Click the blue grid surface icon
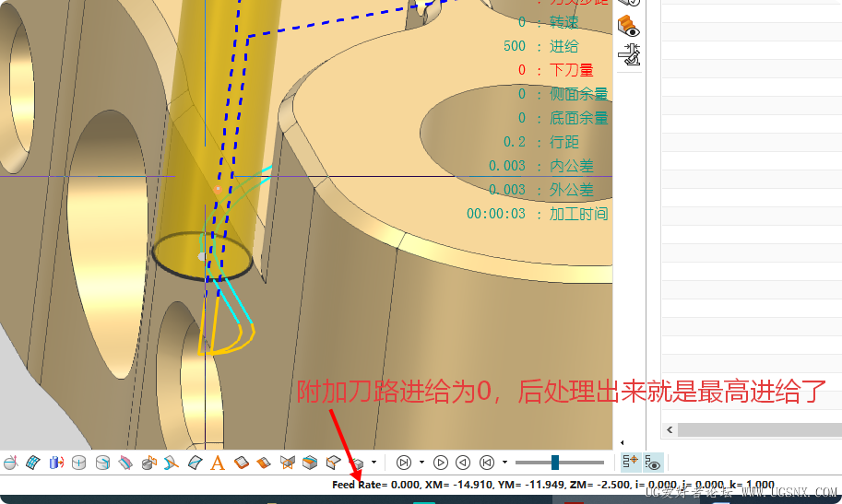 pos(33,463)
